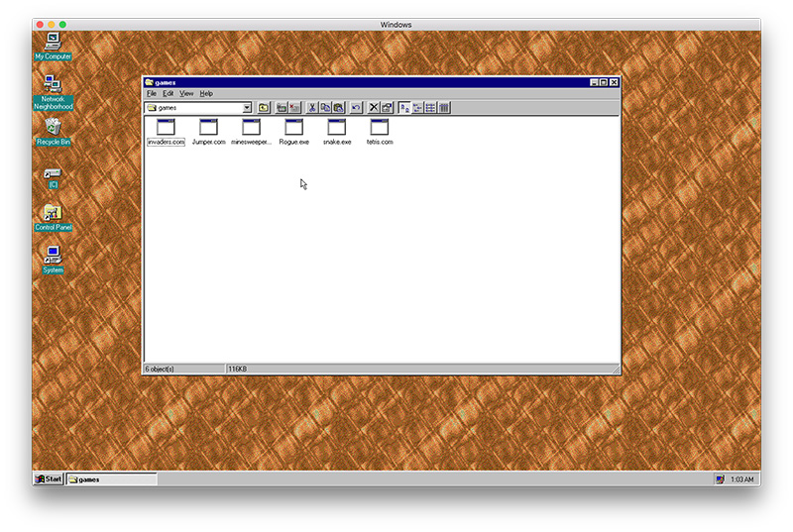Viewport: 793px width, 532px height.
Task: Click the green macOS zoom button
Action: coord(62,24)
